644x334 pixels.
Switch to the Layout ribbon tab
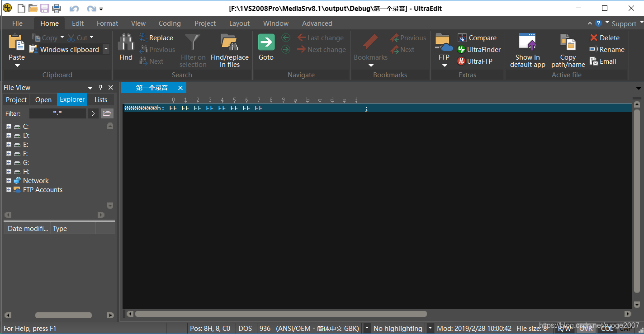click(239, 24)
